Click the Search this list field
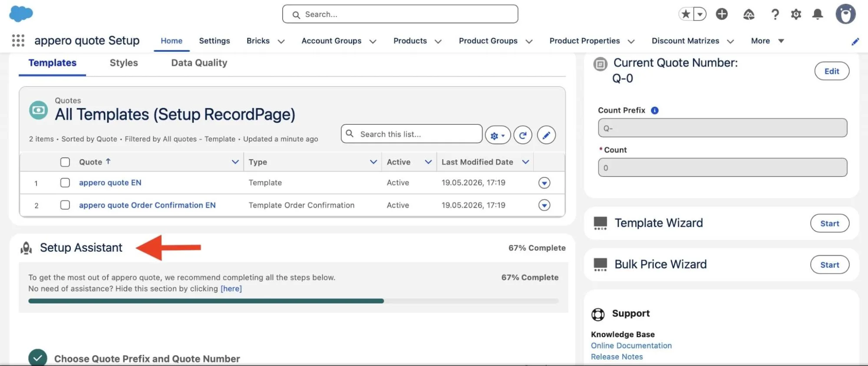 (x=411, y=134)
